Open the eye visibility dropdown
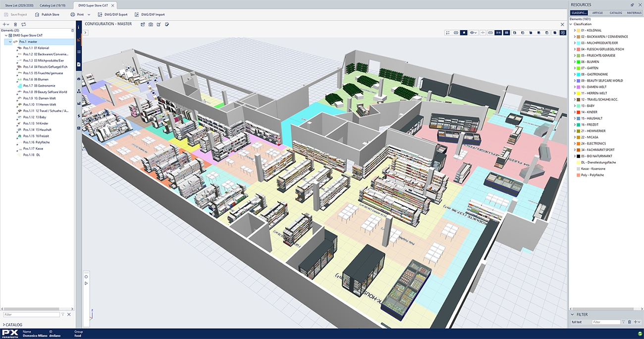 point(474,33)
